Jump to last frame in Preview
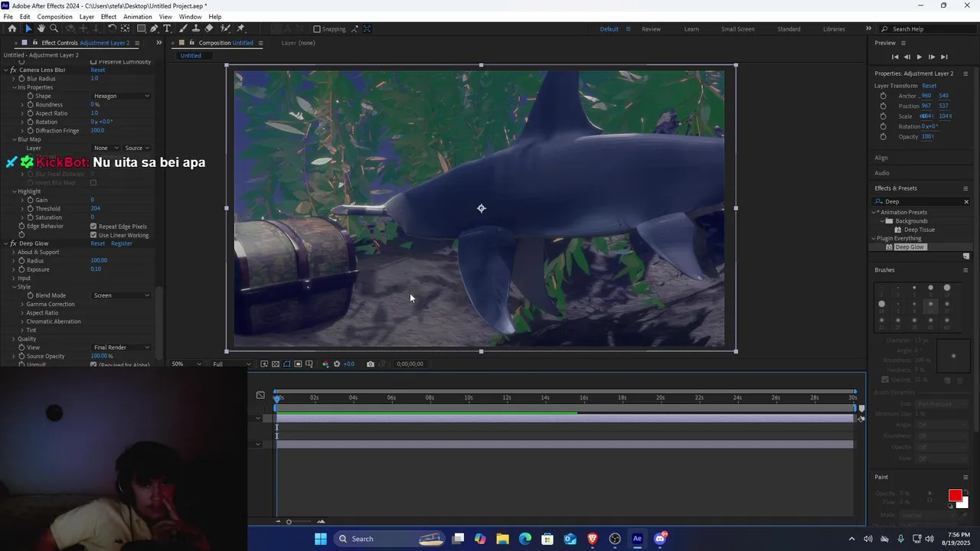 [944, 57]
